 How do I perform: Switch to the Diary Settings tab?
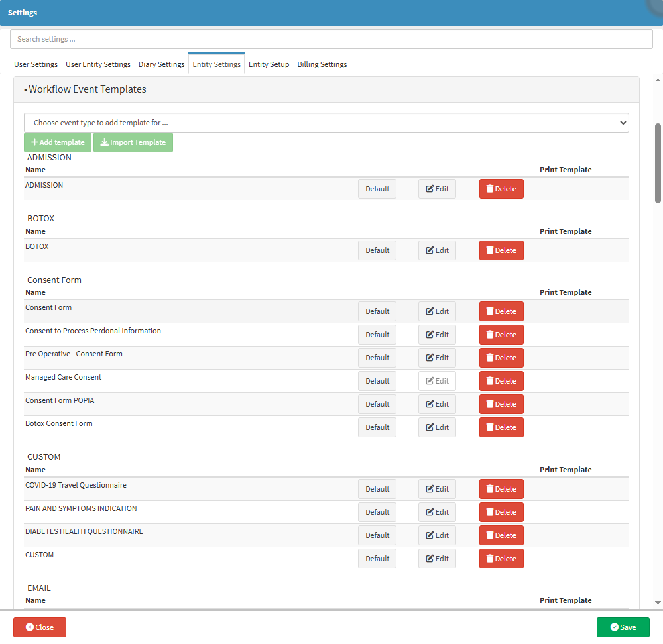pos(161,64)
